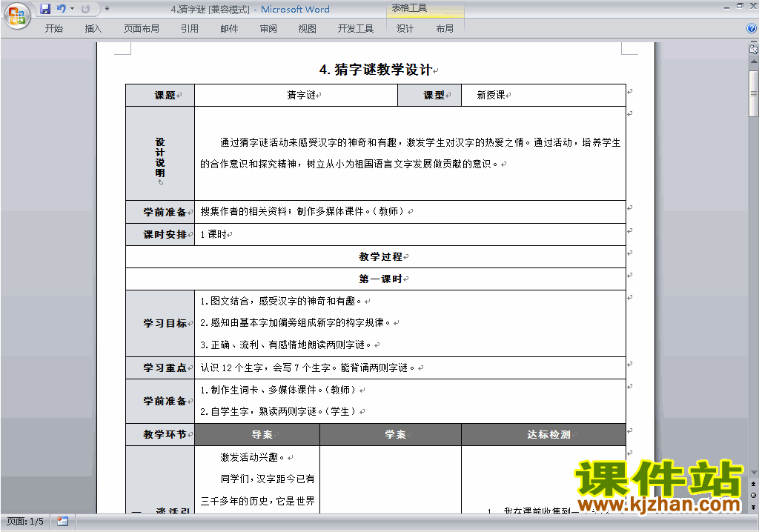Toggle the ruler with the icon above the scrollbar
Image resolution: width=759 pixels, height=532 pixels.
(x=754, y=49)
